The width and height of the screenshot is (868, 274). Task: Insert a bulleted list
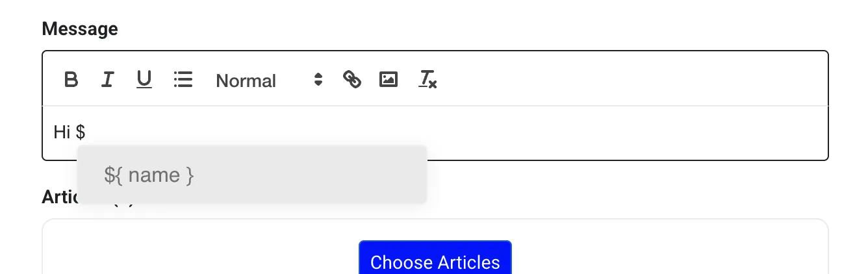(x=183, y=80)
